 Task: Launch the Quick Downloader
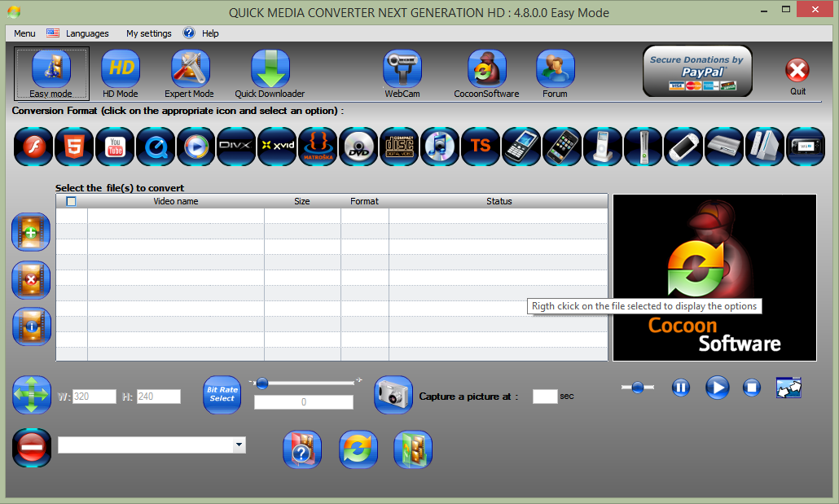click(270, 74)
